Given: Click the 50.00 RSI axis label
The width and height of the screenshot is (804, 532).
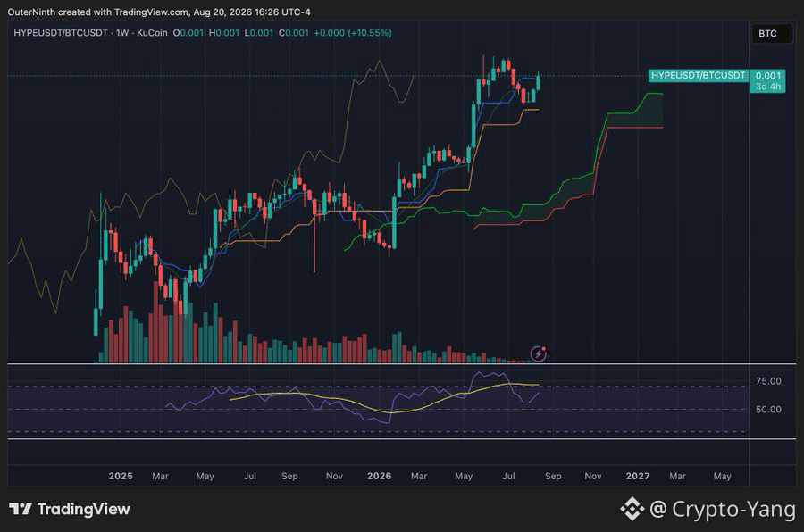Looking at the screenshot, I should coord(768,409).
